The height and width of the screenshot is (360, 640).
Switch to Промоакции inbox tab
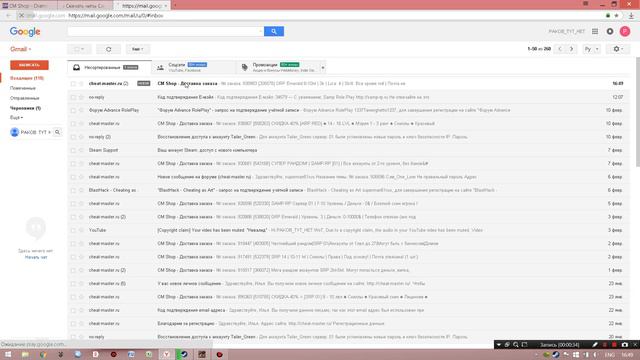coord(278,67)
